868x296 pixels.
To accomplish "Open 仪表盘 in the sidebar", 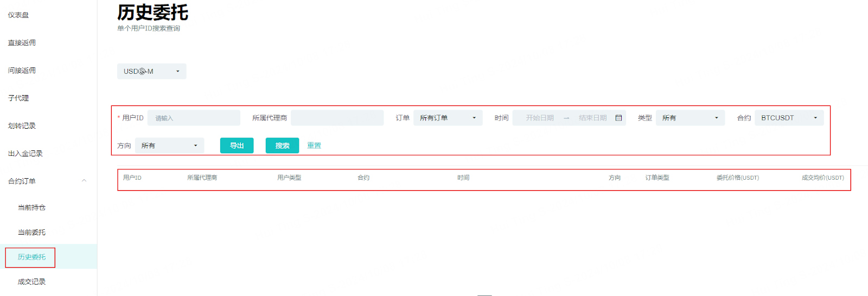I will (x=18, y=15).
